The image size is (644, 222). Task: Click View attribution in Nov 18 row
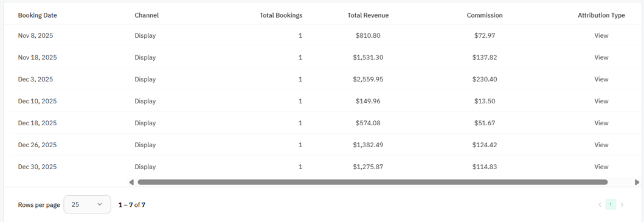pyautogui.click(x=601, y=57)
